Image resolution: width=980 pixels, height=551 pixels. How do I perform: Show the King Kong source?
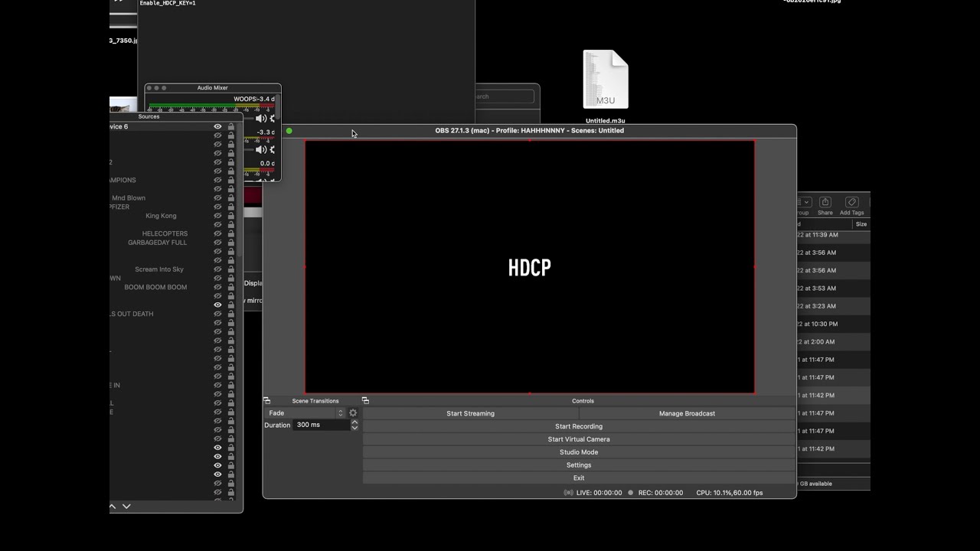point(217,216)
